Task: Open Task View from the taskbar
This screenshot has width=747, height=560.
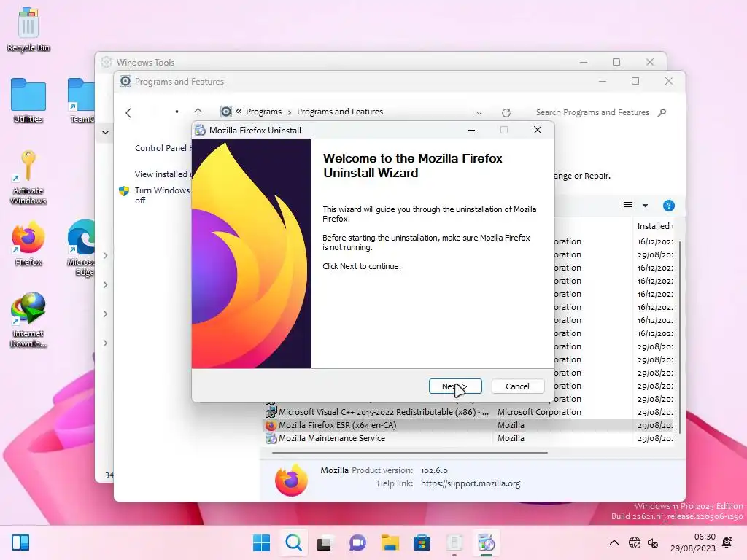Action: (x=325, y=542)
